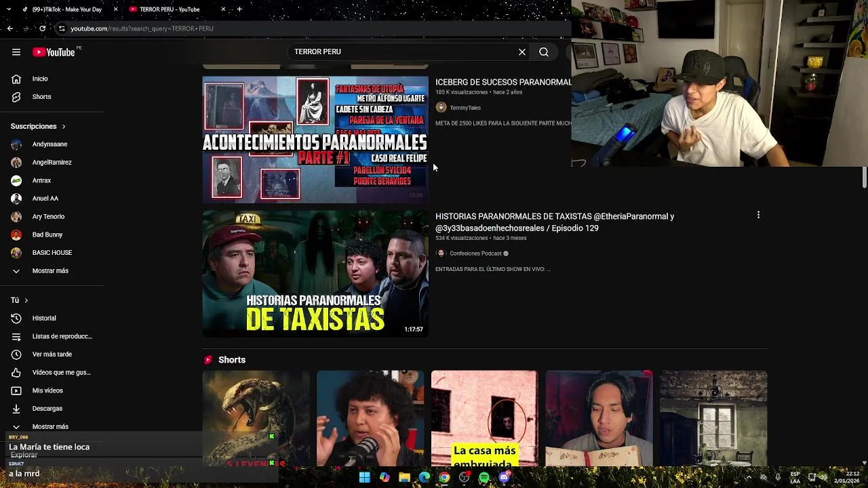The image size is (868, 488).
Task: Click the browser address bar URL
Action: [x=142, y=28]
